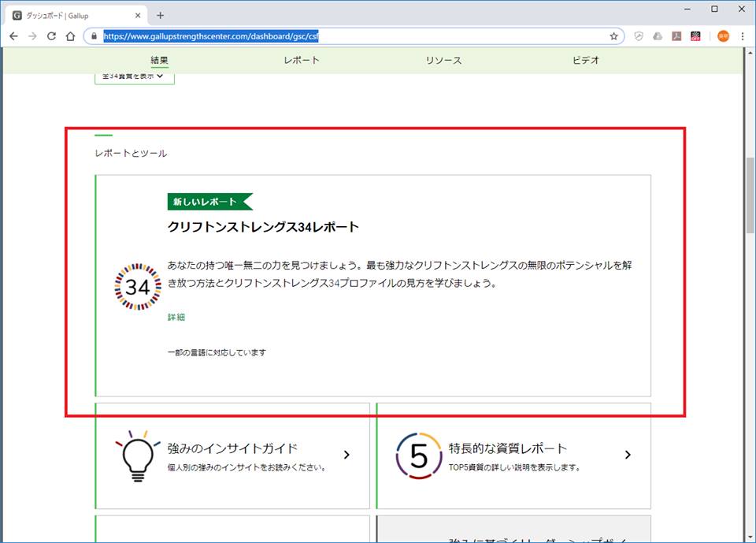Go to the browser home page icon
756x543 pixels.
tap(70, 36)
